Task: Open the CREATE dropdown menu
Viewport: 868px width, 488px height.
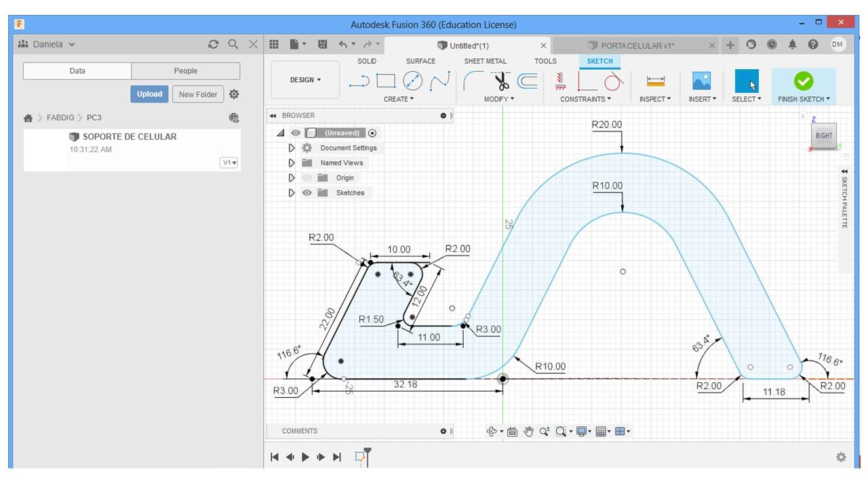Action: (399, 99)
